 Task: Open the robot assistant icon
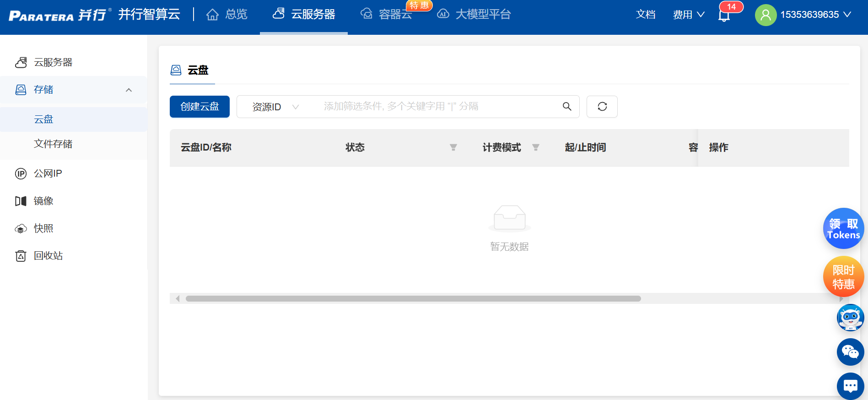point(851,318)
